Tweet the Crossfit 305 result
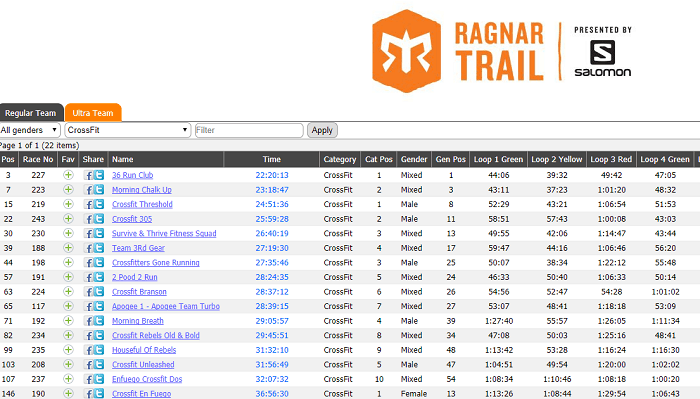This screenshot has width=700, height=399. pos(99,219)
